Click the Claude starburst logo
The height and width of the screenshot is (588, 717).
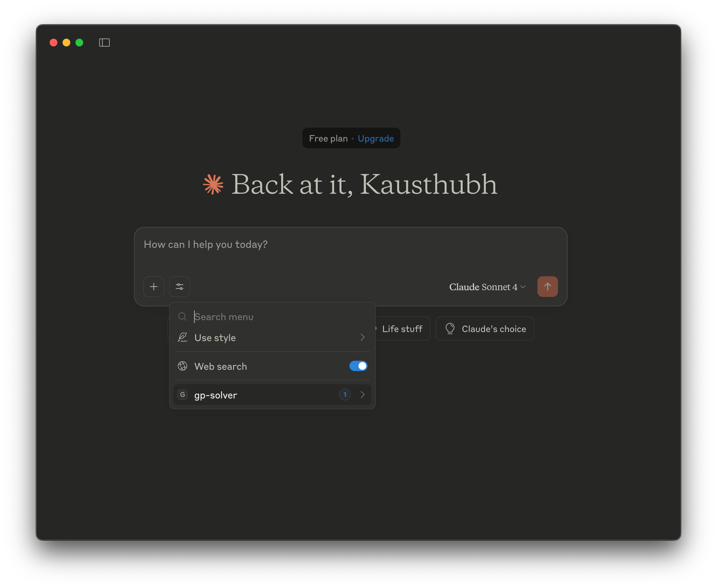213,184
